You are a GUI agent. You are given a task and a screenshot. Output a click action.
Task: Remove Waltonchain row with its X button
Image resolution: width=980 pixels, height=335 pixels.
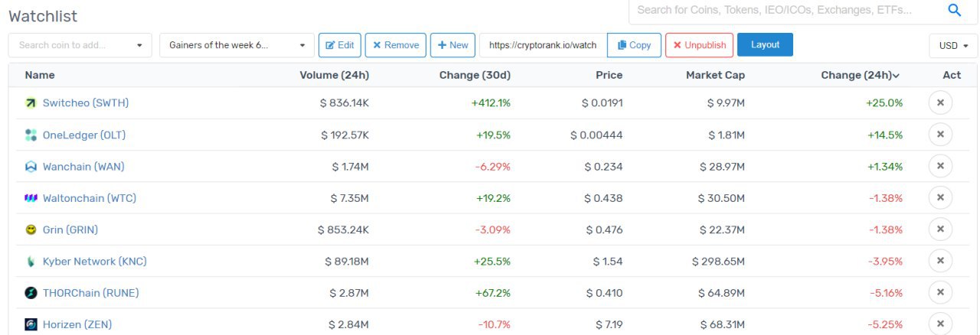click(x=940, y=197)
